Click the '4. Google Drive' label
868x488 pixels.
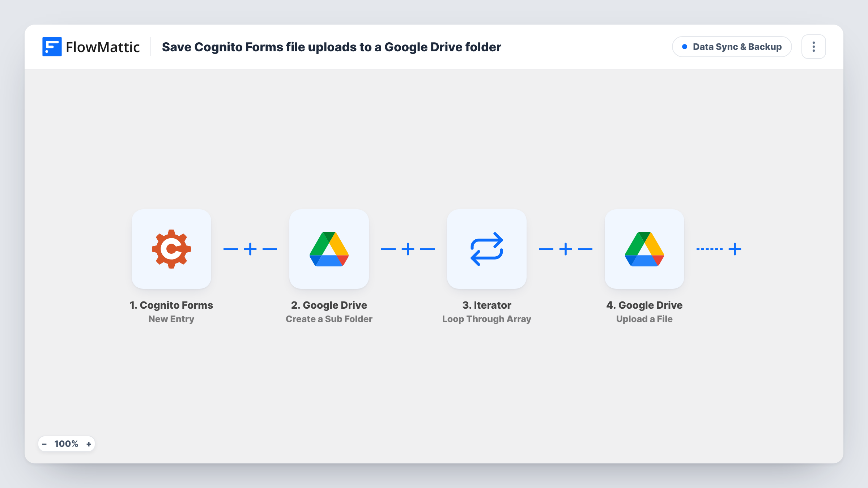[644, 305]
